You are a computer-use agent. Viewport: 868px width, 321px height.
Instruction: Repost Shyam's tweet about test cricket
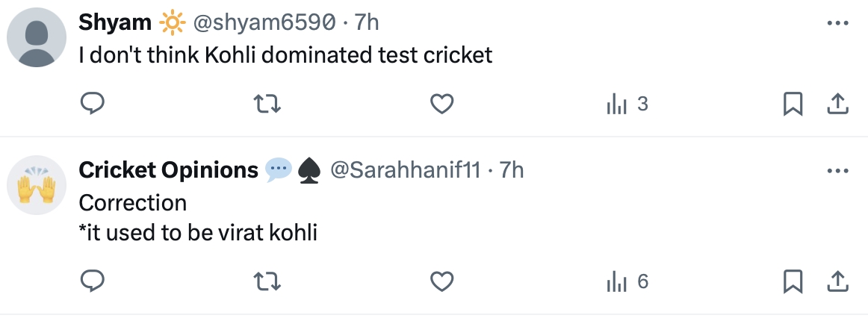coord(267,105)
